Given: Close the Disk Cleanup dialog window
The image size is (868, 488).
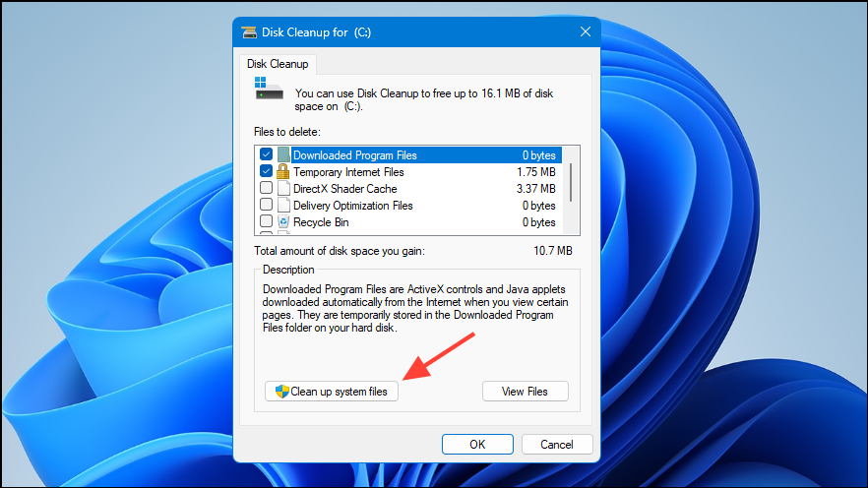Looking at the screenshot, I should (586, 32).
